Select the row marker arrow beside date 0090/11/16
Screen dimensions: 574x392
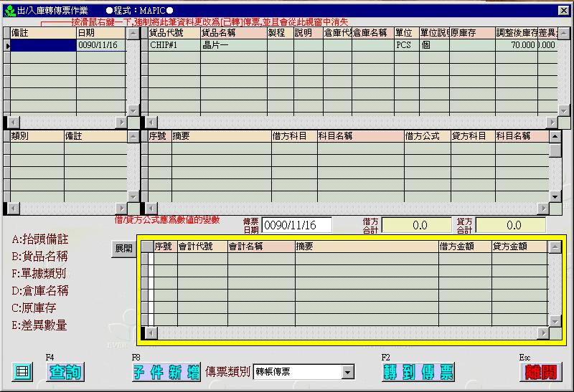[8, 45]
